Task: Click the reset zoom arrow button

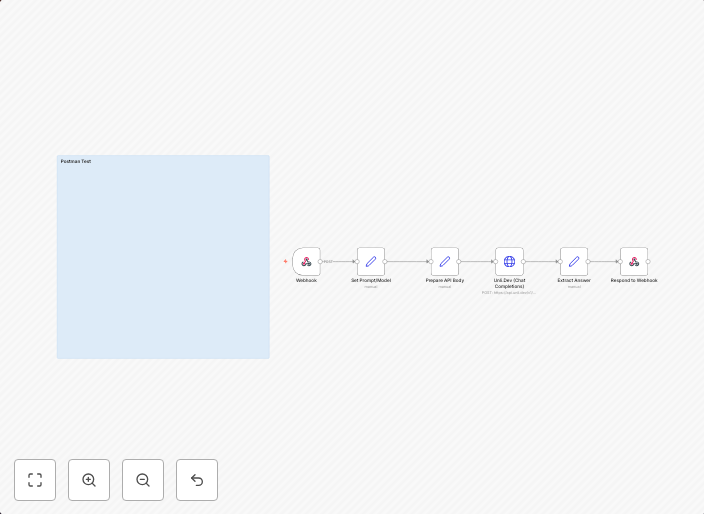Action: coord(197,480)
